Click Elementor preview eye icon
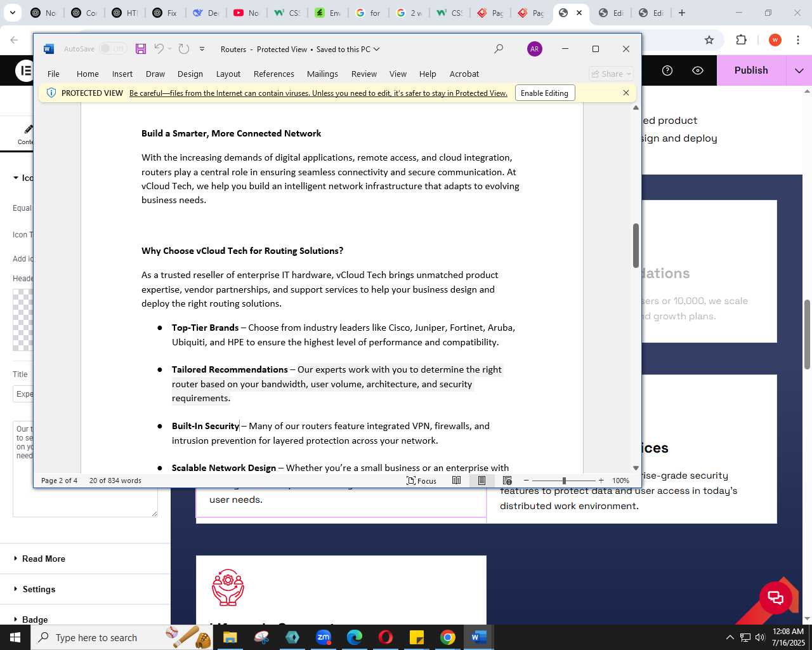This screenshot has height=650, width=812. click(x=698, y=70)
